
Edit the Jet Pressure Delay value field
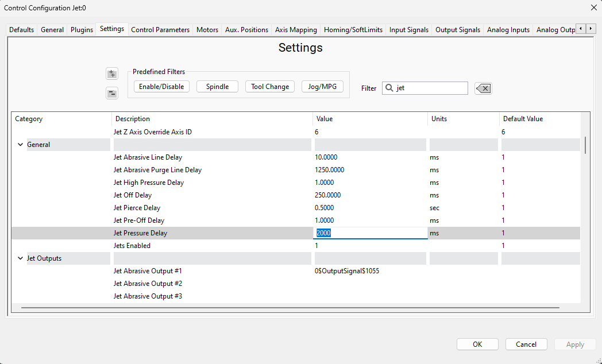(370, 233)
